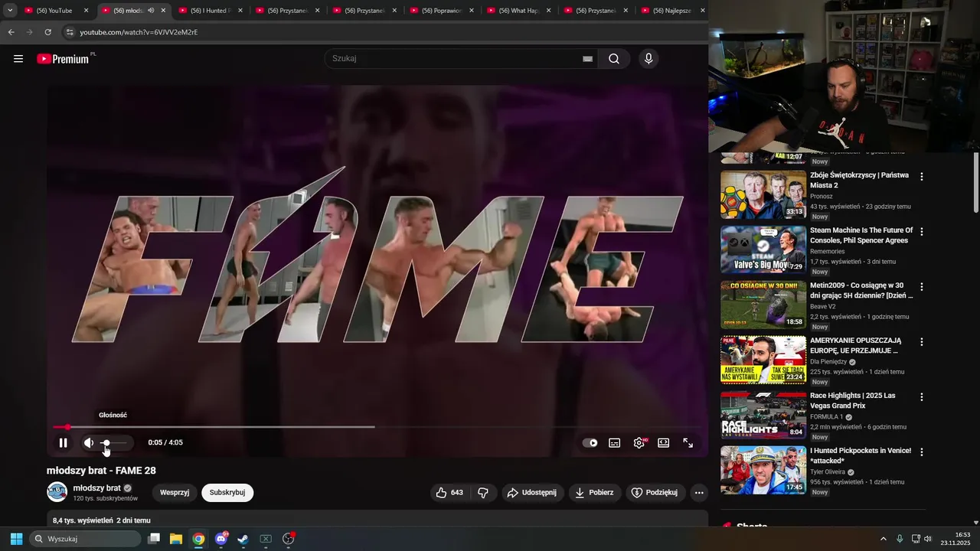Click the Udostępnij share button
This screenshot has width=980, height=551.
click(533, 492)
